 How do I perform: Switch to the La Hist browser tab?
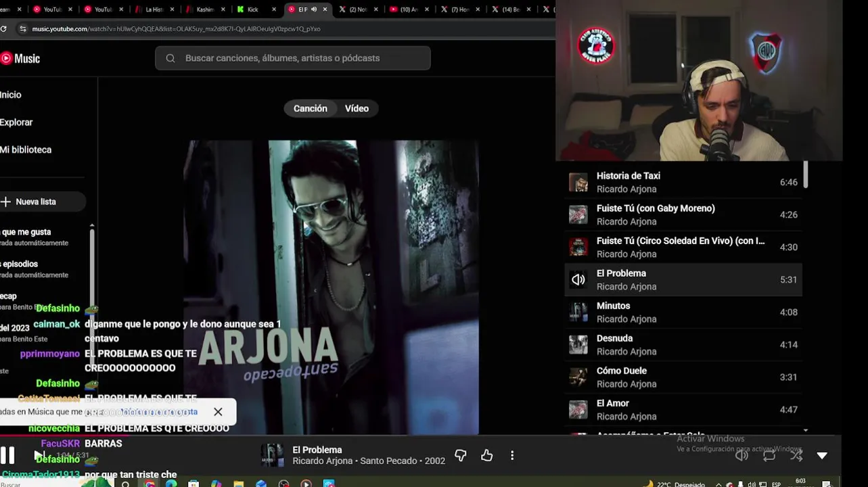click(155, 9)
